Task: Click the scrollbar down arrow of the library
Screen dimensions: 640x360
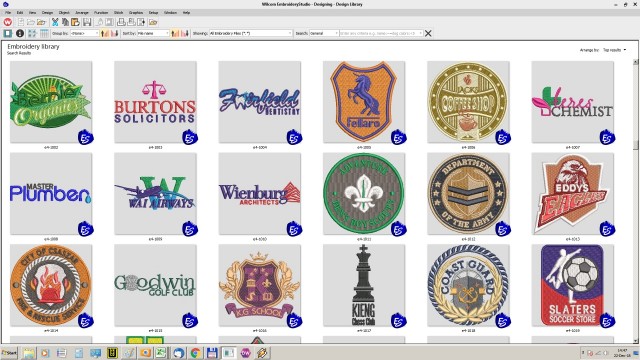Action: pyautogui.click(x=636, y=341)
